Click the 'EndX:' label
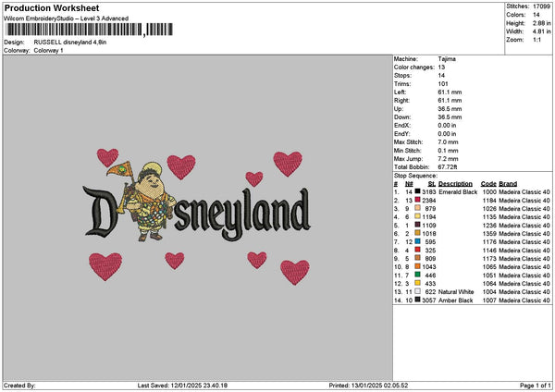Image resolution: width=555 pixels, height=392 pixels. 401,126
